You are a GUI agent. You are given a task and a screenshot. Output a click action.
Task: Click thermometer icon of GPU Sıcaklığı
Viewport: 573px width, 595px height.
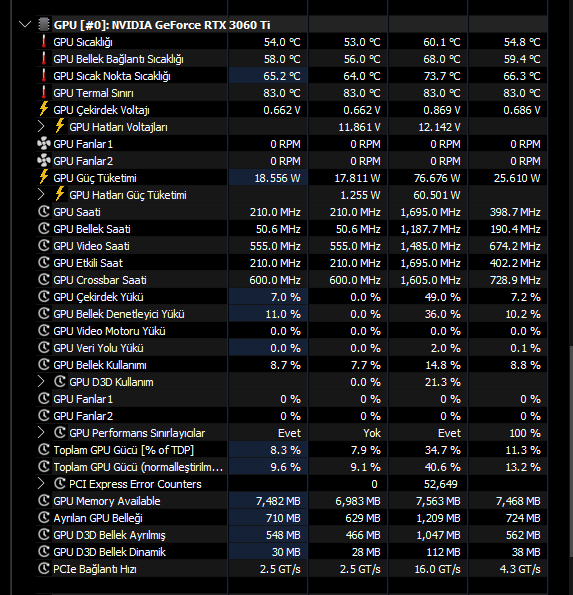(44, 41)
